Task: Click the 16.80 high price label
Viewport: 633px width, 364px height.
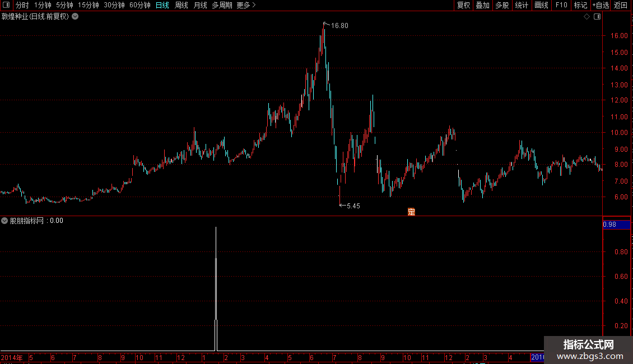Action: (x=339, y=26)
